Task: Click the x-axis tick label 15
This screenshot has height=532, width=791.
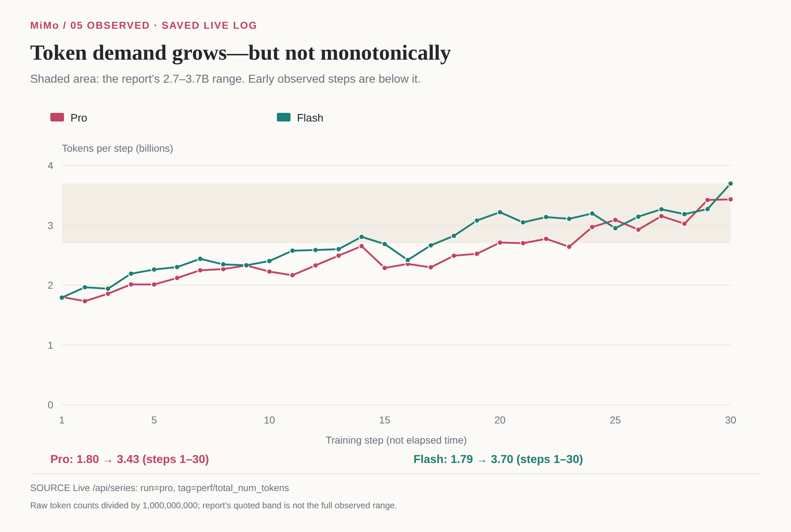Action: (x=384, y=420)
